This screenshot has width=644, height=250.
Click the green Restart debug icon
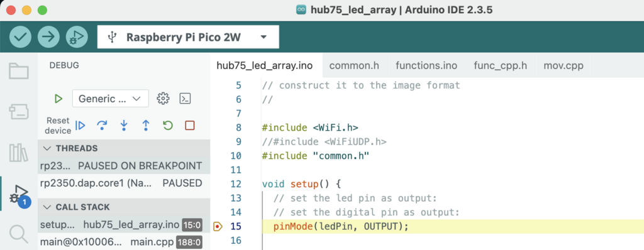point(167,125)
